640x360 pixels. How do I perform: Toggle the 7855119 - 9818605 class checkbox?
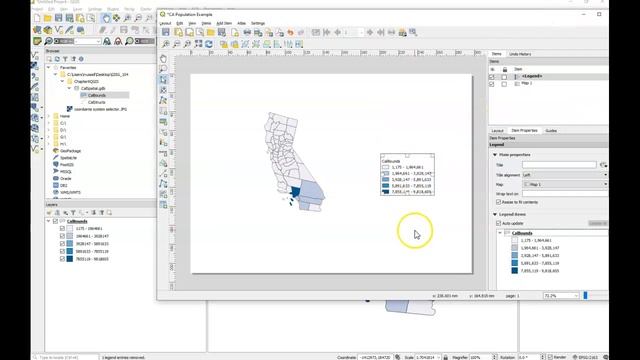pyautogui.click(x=62, y=259)
